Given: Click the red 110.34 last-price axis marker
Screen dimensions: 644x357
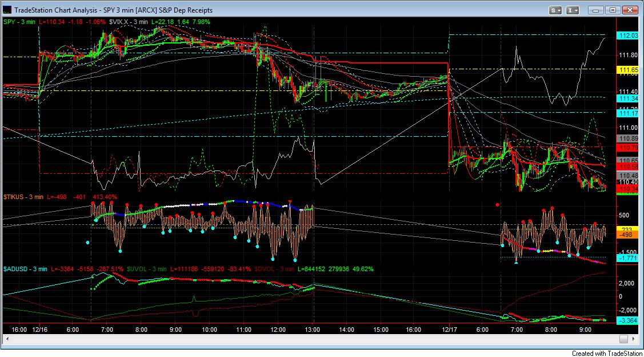Looking at the screenshot, I should 627,189.
